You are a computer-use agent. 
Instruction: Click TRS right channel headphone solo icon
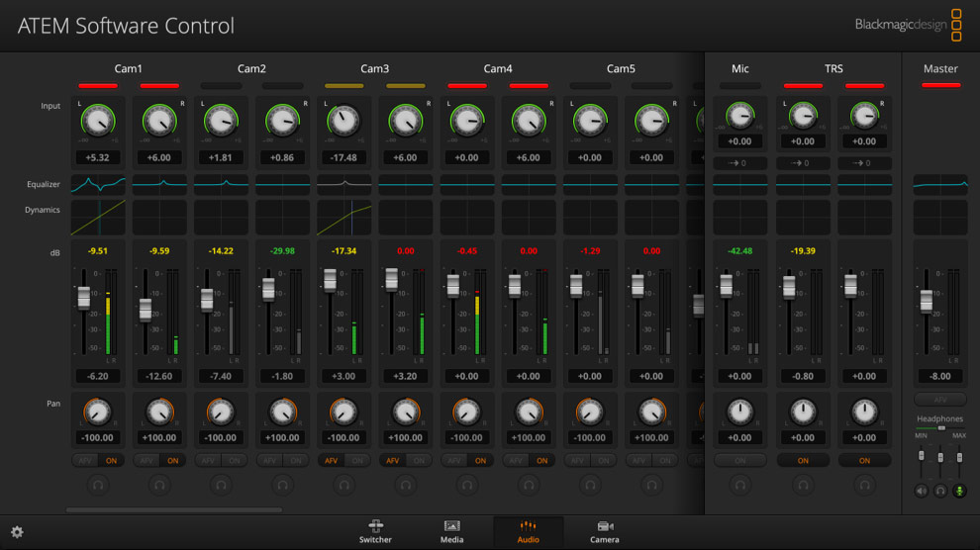(x=864, y=485)
